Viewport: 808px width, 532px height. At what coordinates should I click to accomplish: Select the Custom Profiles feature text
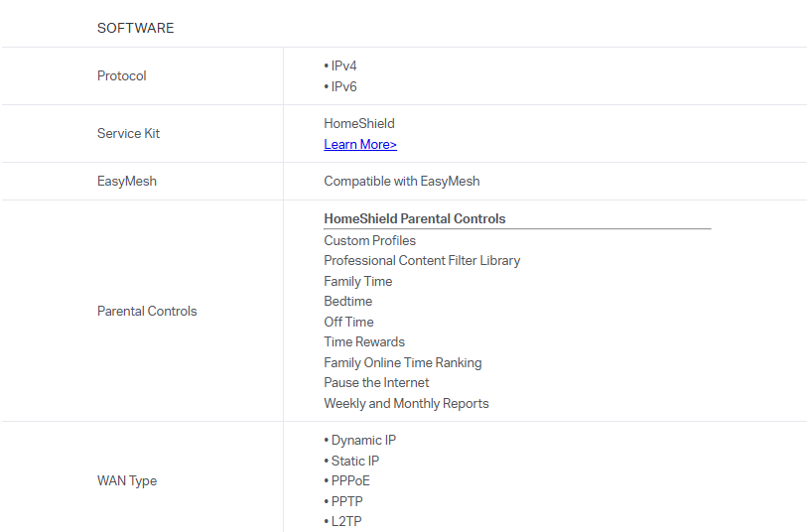pyautogui.click(x=369, y=241)
